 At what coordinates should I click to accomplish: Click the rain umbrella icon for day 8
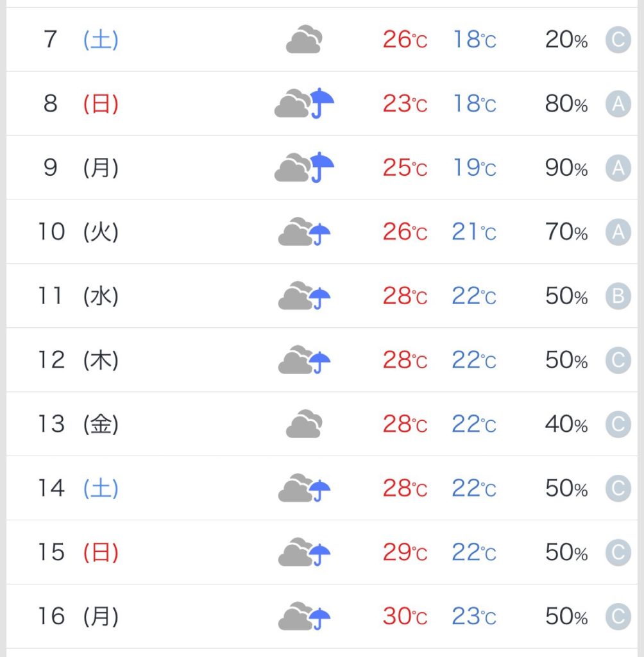304,103
